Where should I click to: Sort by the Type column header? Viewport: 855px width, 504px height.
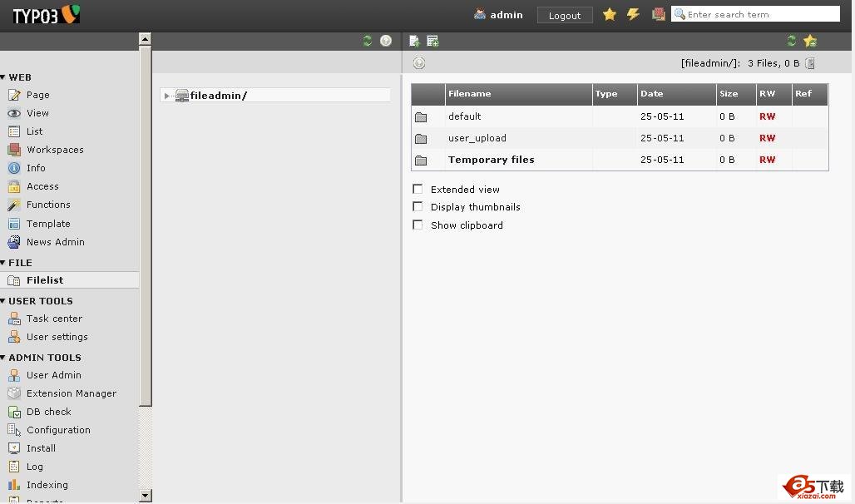pos(606,94)
